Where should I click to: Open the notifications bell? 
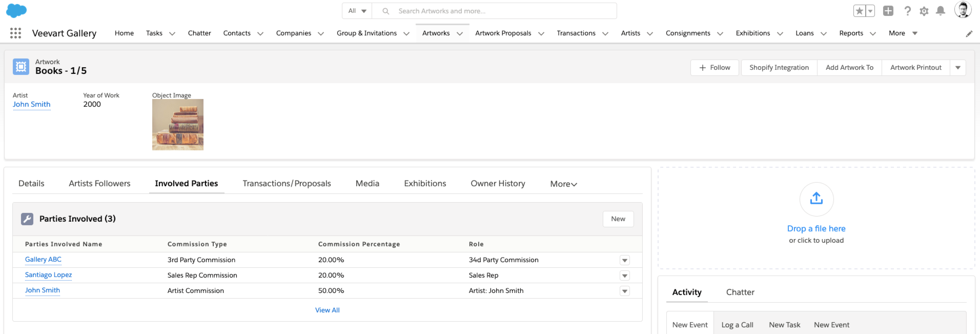(x=941, y=11)
